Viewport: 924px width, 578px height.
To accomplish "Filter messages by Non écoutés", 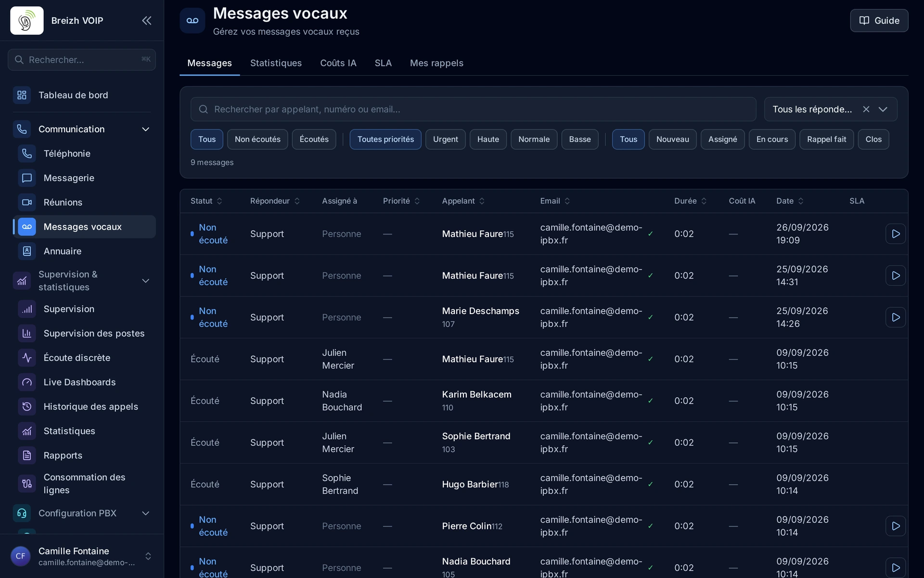I will tap(257, 139).
